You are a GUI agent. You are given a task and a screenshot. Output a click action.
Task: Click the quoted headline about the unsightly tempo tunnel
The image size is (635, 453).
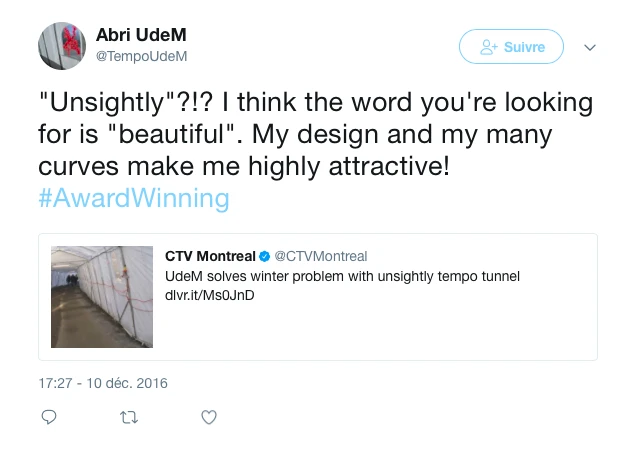342,275
